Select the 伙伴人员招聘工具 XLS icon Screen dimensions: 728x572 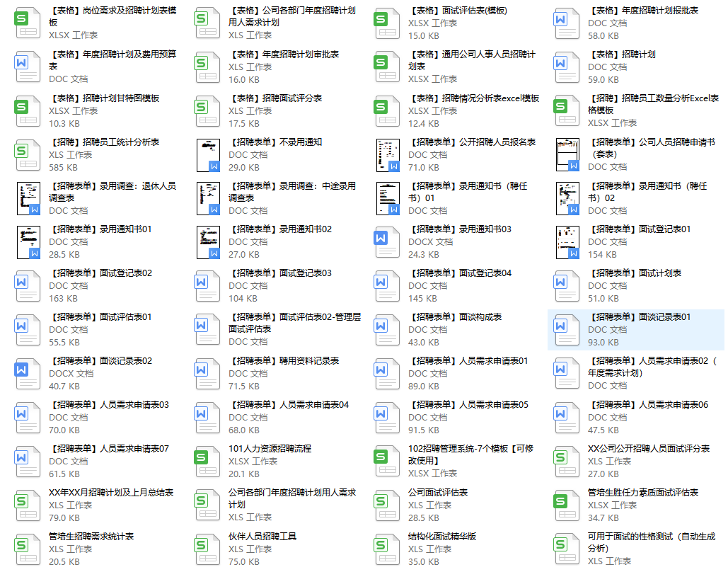[x=207, y=549]
